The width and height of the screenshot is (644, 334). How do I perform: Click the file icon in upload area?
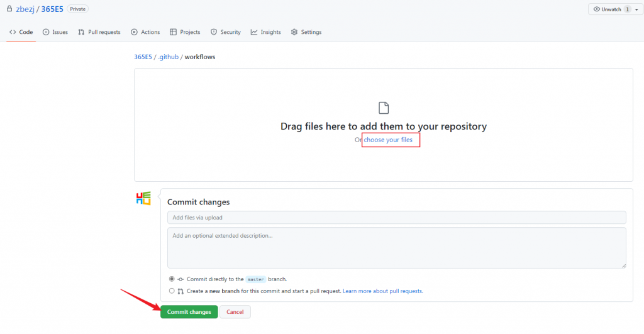(384, 108)
